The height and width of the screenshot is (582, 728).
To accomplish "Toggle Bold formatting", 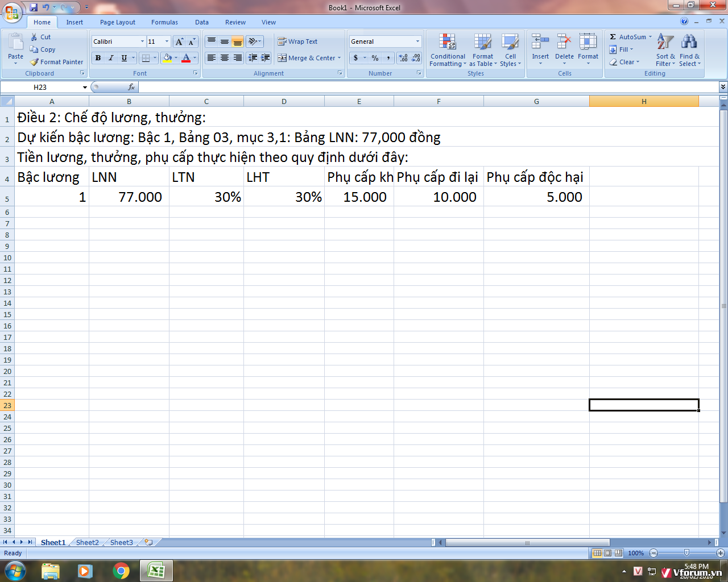I will pos(98,58).
